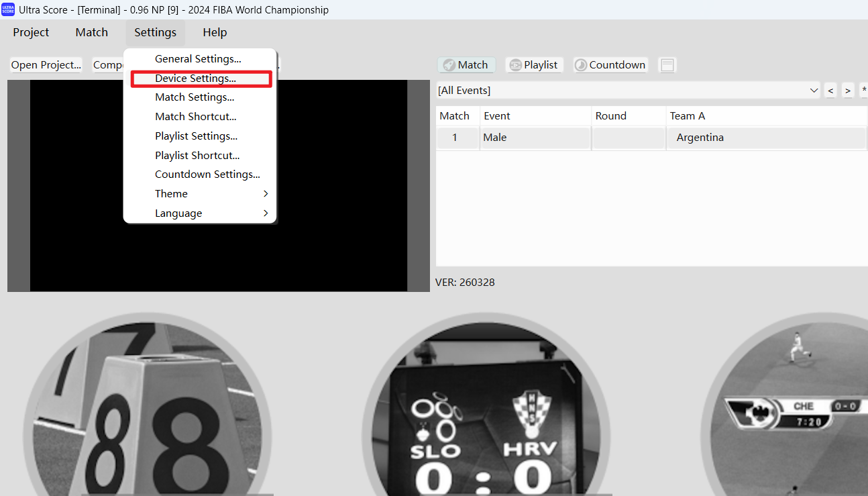Open the Project menu
Viewport: 868px width, 496px height.
tap(31, 32)
